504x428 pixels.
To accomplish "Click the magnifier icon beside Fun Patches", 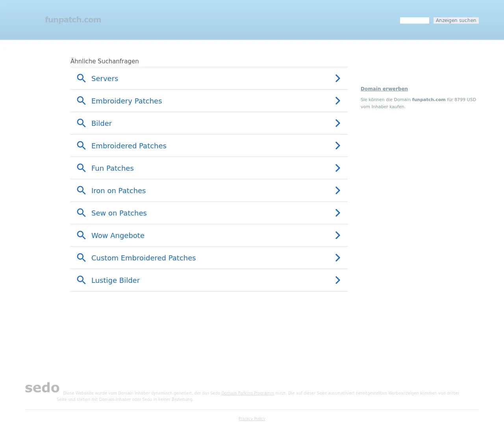I will point(81,168).
